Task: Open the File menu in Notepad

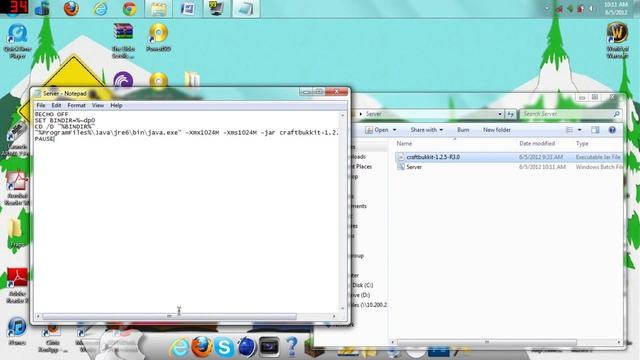Action: point(41,105)
